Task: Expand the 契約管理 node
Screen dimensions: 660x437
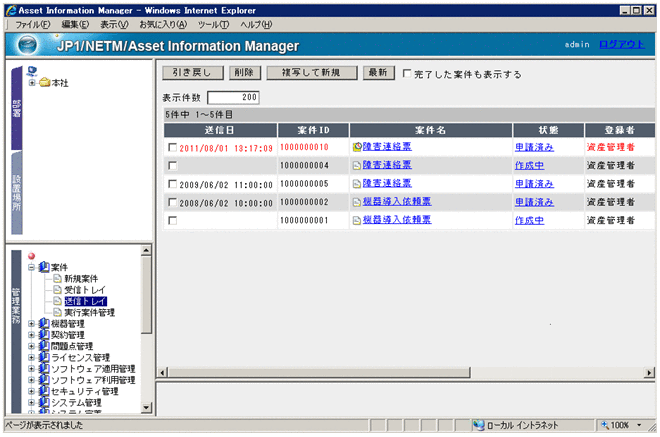Action: pos(31,335)
